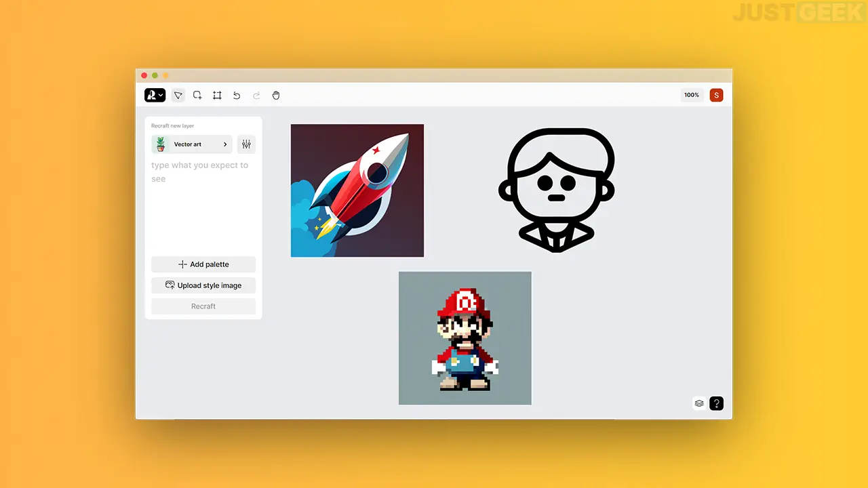Select the rocket vector image
Screen dimensions: 868x488
[x=357, y=190]
